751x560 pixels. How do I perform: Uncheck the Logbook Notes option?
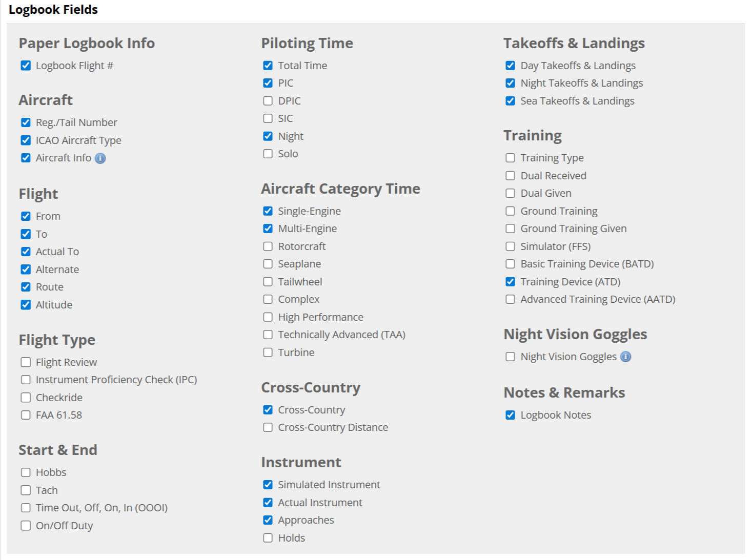coord(510,415)
